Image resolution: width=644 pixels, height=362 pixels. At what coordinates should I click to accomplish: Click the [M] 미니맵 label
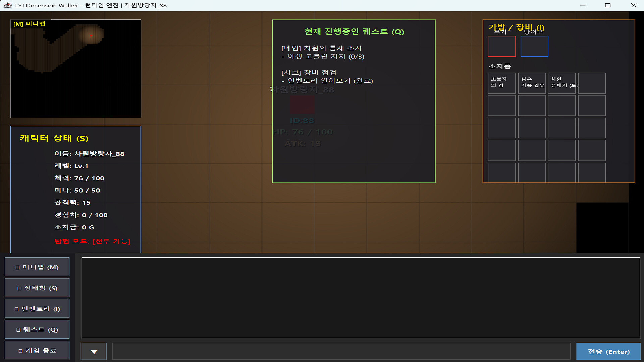tap(29, 24)
